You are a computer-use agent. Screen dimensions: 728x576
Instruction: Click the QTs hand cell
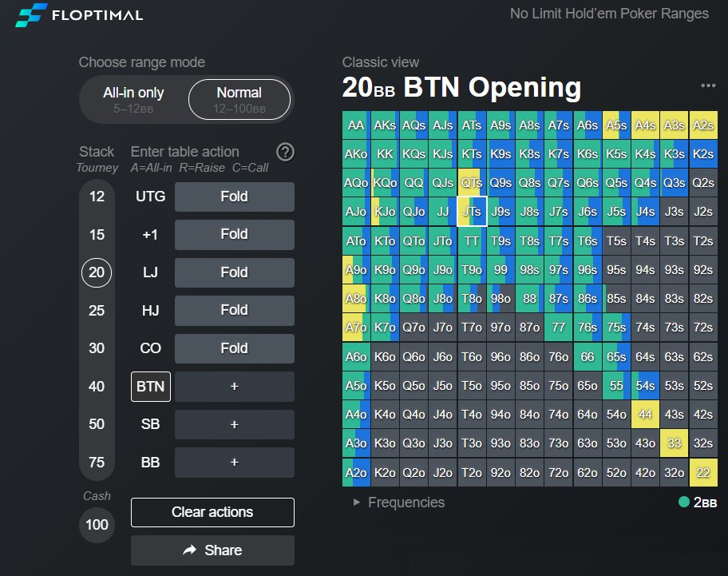472,183
